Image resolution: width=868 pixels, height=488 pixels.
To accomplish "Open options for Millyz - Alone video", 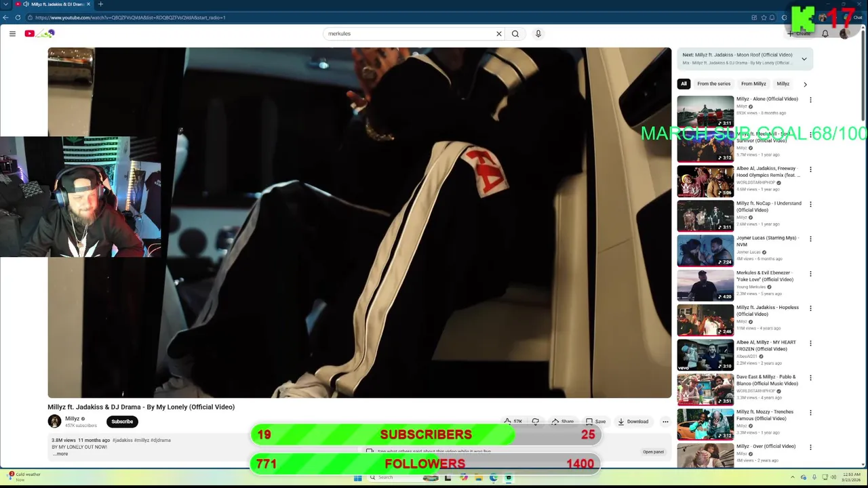I will click(x=810, y=100).
